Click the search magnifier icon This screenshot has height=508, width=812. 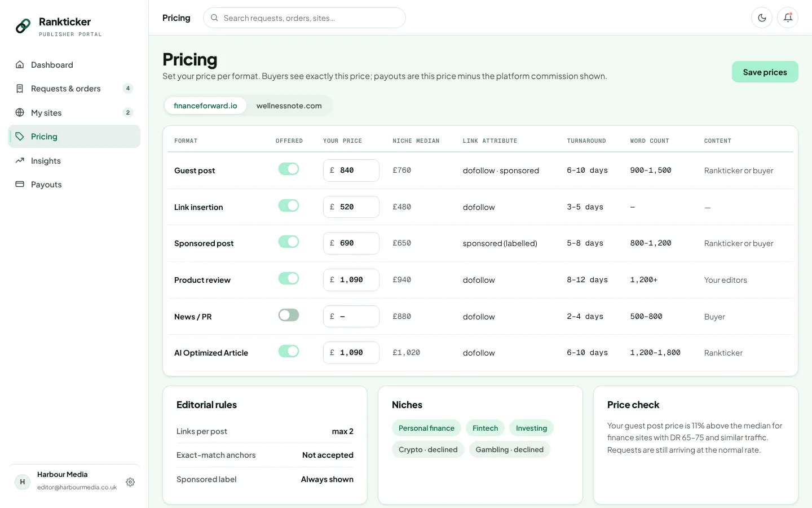pos(214,18)
